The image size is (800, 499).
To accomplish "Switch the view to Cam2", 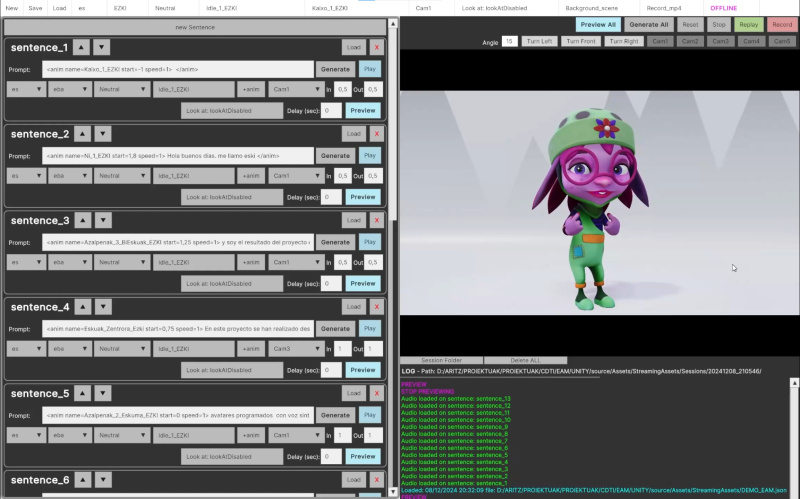I will pos(691,41).
